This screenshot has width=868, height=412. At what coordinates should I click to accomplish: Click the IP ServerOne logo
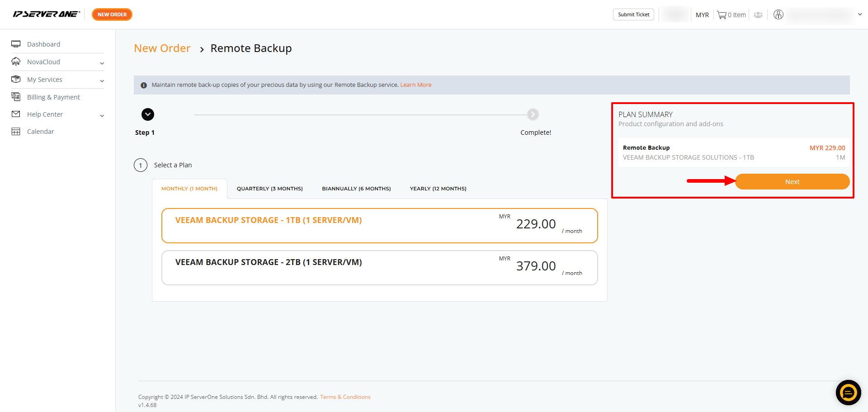(x=46, y=14)
